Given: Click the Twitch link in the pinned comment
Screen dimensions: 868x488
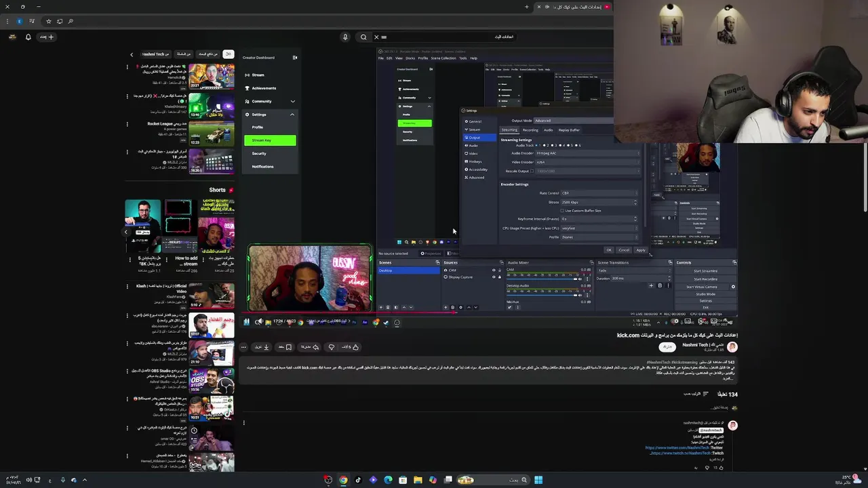Looking at the screenshot, I should (682, 453).
